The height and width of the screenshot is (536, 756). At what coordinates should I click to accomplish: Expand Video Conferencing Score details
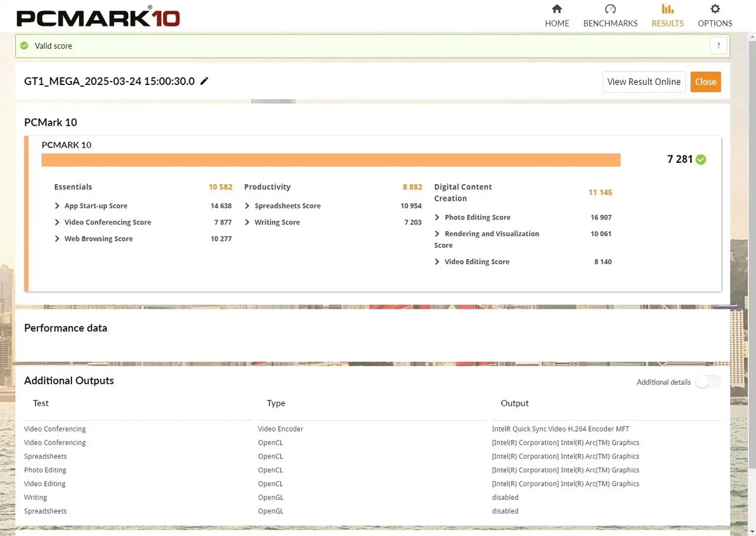click(57, 223)
